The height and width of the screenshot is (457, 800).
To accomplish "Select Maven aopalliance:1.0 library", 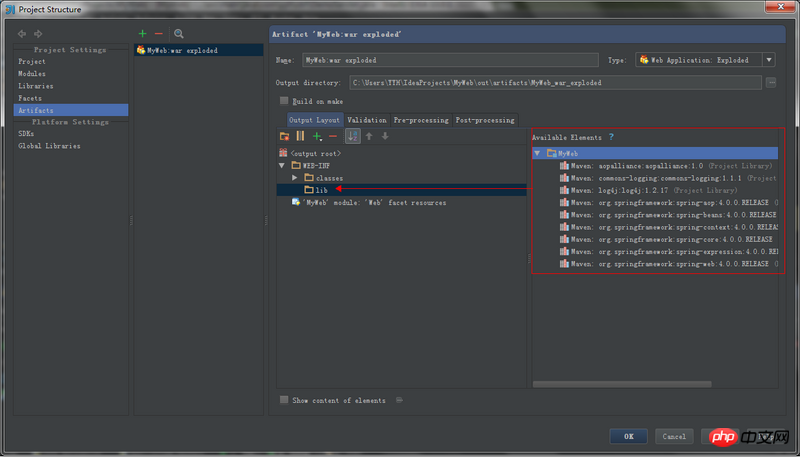I will pyautogui.click(x=666, y=166).
